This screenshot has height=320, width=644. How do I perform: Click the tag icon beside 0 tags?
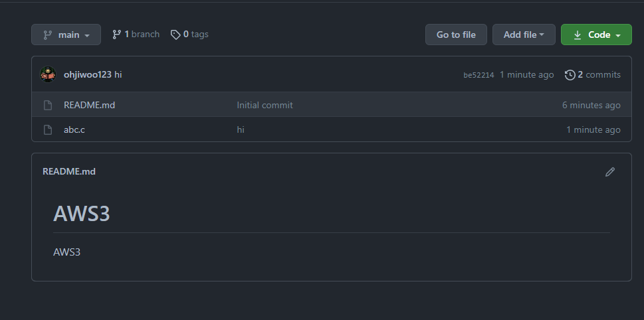coord(175,35)
